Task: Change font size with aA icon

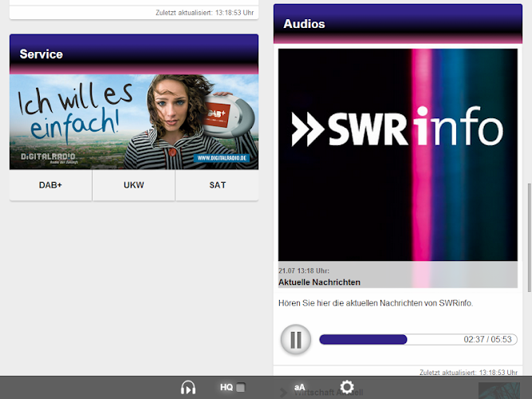Action: tap(300, 388)
